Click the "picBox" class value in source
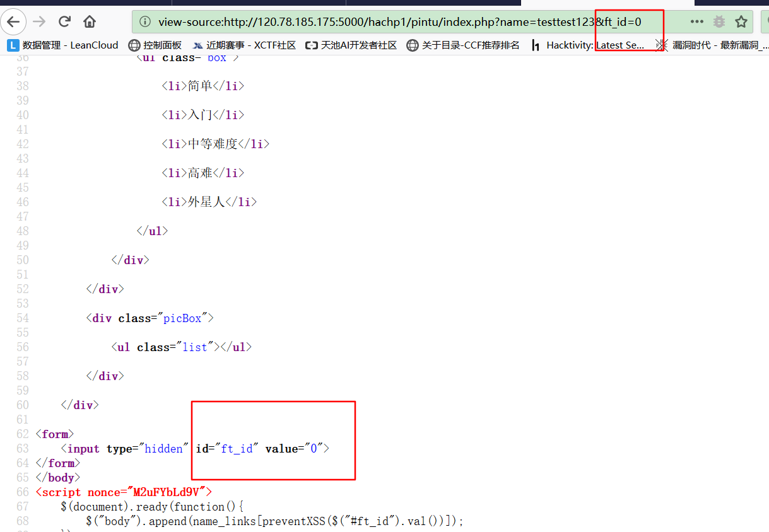The width and height of the screenshot is (769, 532). click(182, 318)
